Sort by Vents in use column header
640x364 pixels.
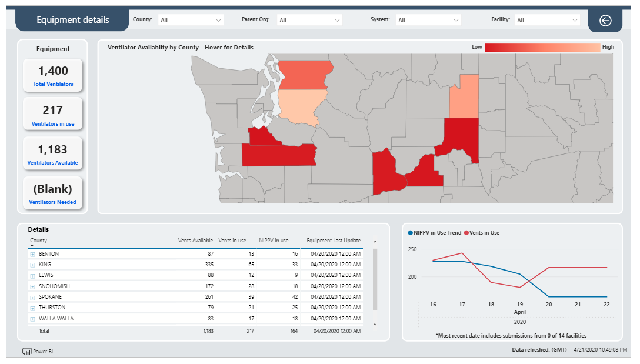[232, 241]
